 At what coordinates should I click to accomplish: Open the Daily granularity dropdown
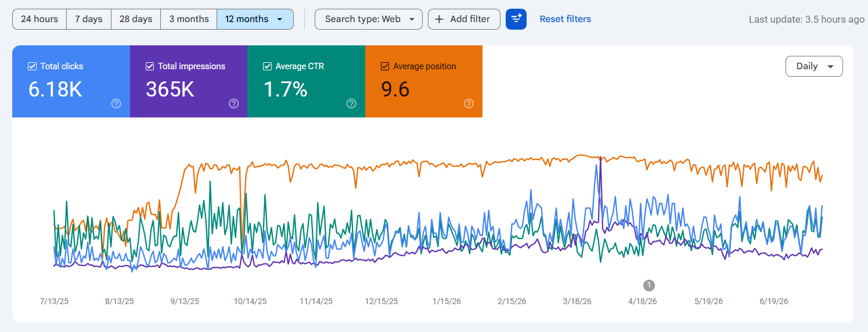pyautogui.click(x=814, y=66)
